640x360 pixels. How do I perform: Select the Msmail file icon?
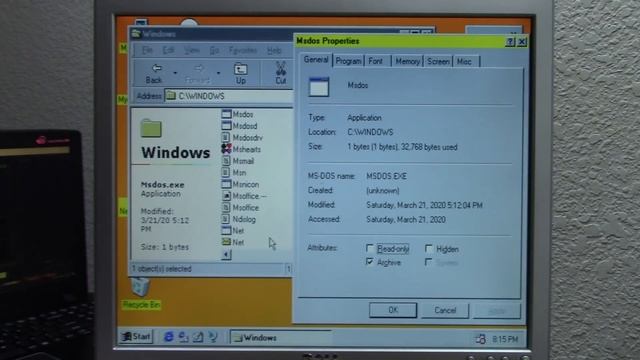click(226, 161)
